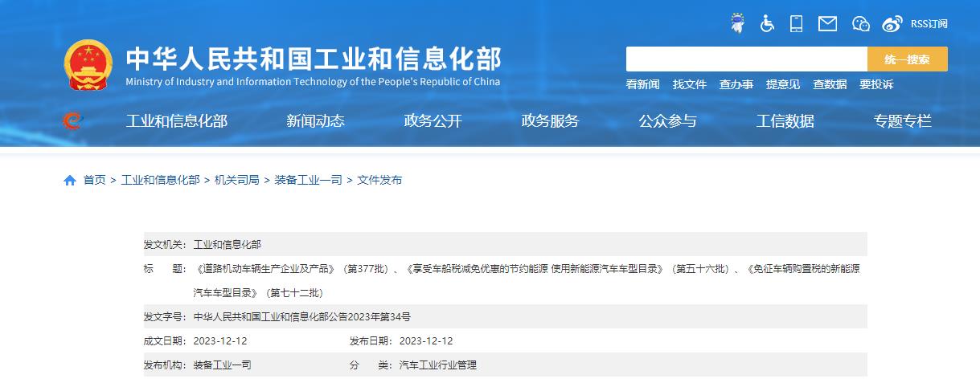Click the 发文机关 field label
Viewport: 980px width, 387px height.
point(165,244)
